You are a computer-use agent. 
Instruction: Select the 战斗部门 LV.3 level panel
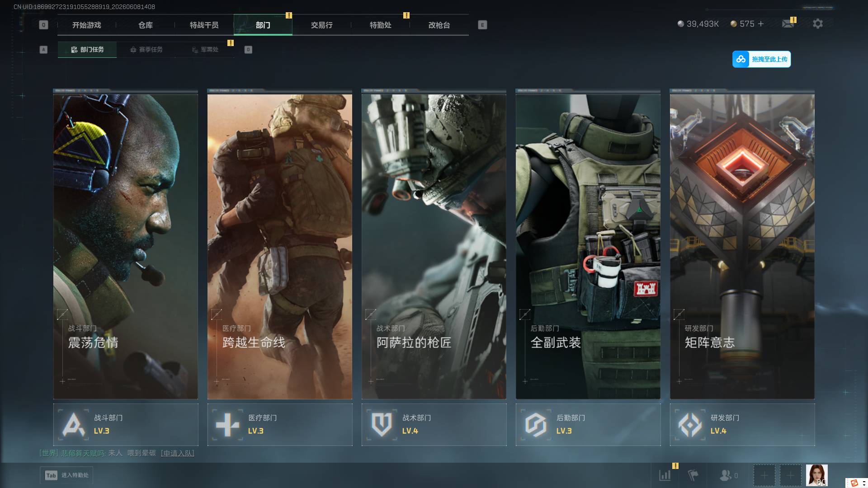pos(126,425)
